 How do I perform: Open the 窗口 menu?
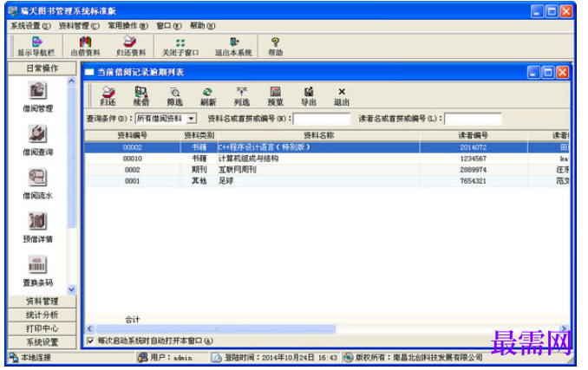(x=169, y=26)
